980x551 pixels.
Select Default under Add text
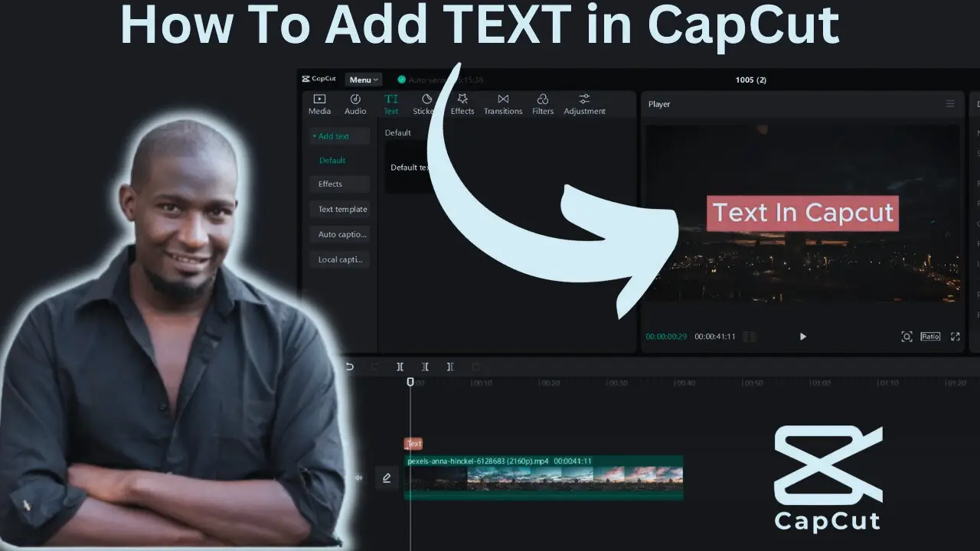pyautogui.click(x=332, y=160)
